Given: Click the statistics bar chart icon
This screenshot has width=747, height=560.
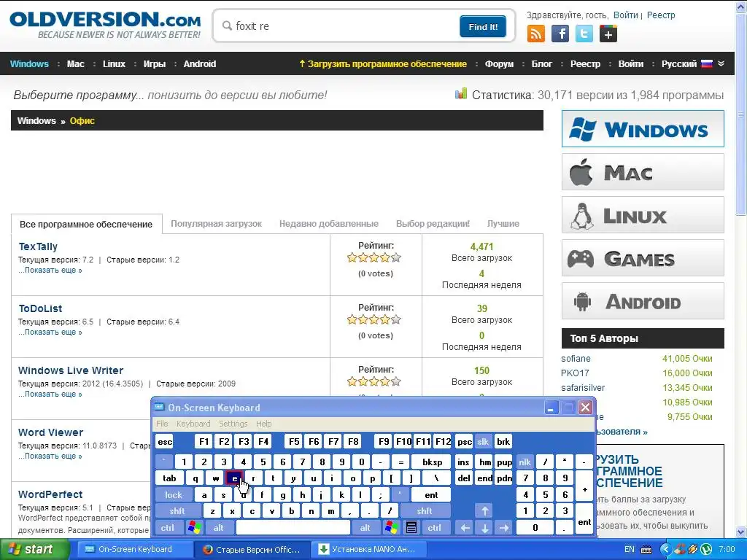Looking at the screenshot, I should click(x=461, y=94).
